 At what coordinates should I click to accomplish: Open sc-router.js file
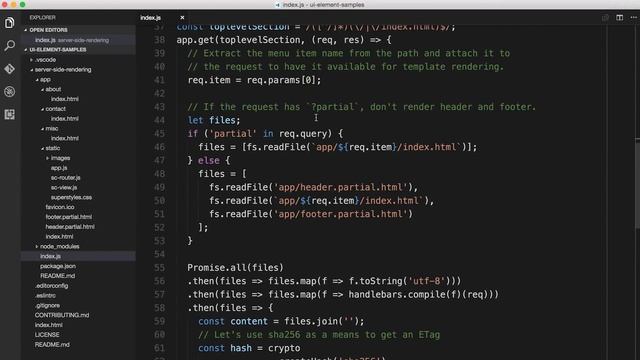click(66, 178)
